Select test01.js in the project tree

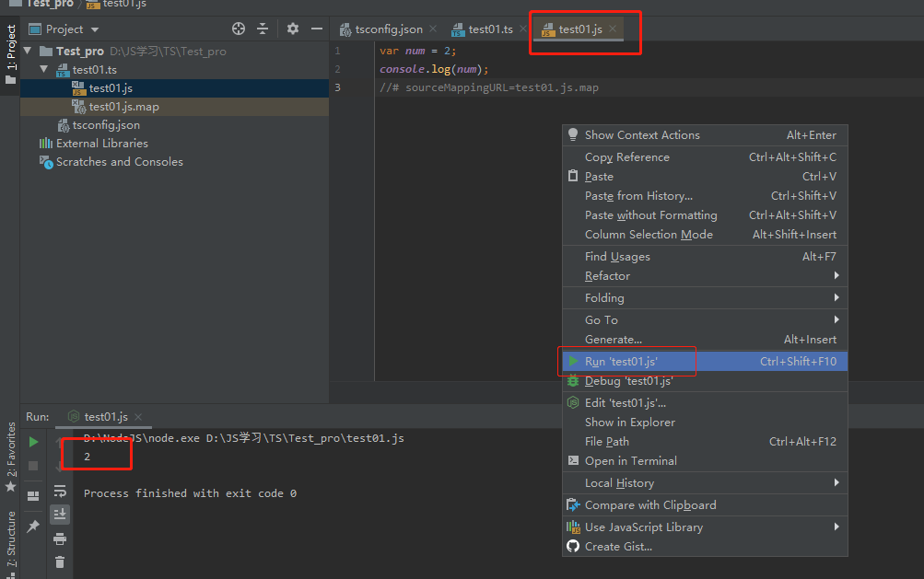pyautogui.click(x=174, y=88)
